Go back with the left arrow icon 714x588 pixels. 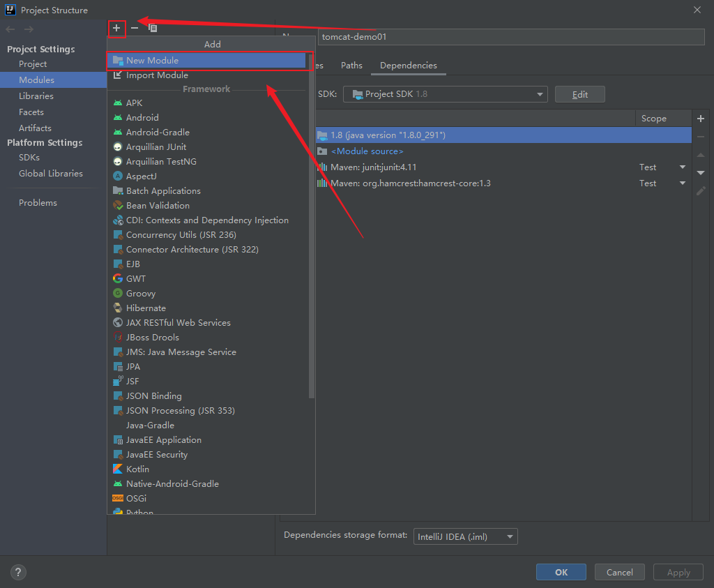10,29
